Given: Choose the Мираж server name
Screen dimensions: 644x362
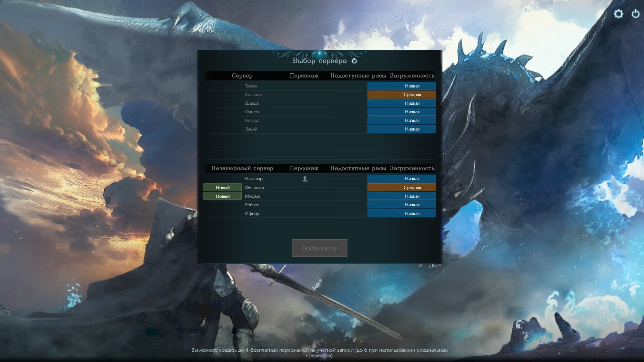Looking at the screenshot, I should [x=252, y=196].
